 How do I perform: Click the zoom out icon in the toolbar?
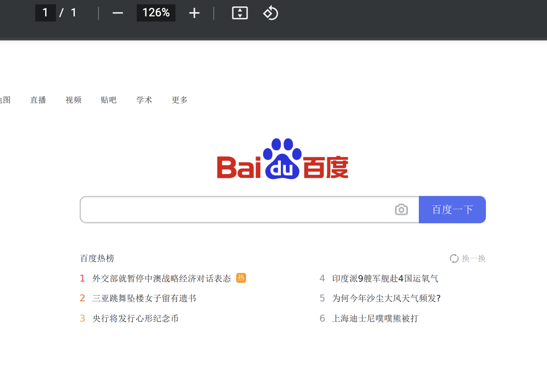117,13
